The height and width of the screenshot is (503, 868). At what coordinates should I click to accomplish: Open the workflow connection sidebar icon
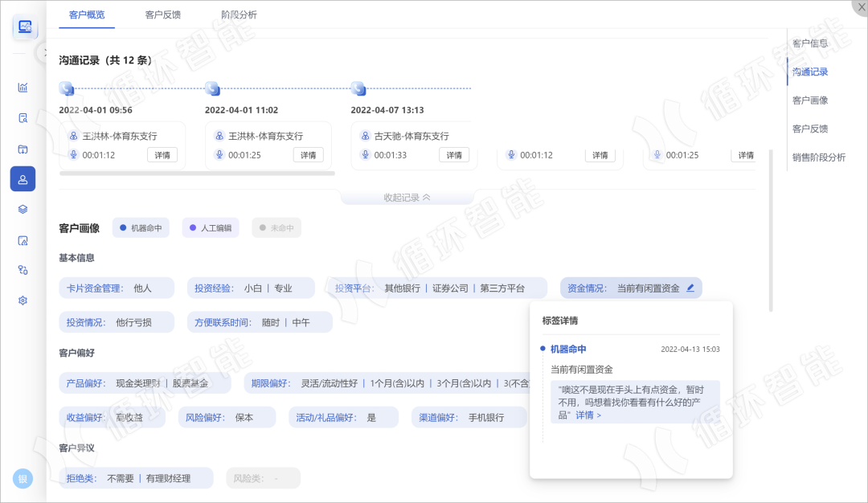23,270
